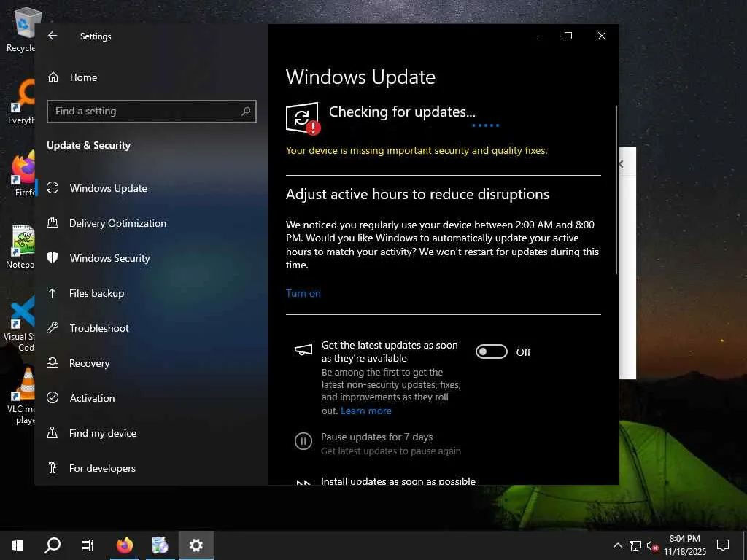Click Pause updates for 7 days
The image size is (747, 560).
(377, 437)
